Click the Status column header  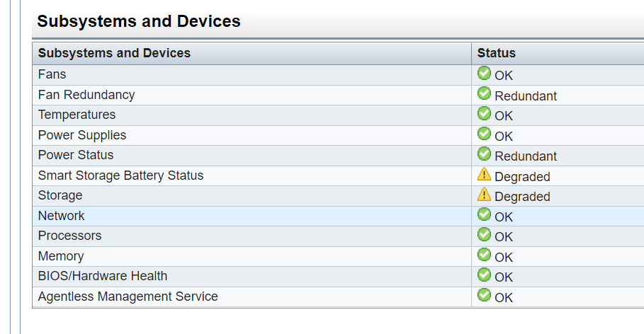497,53
